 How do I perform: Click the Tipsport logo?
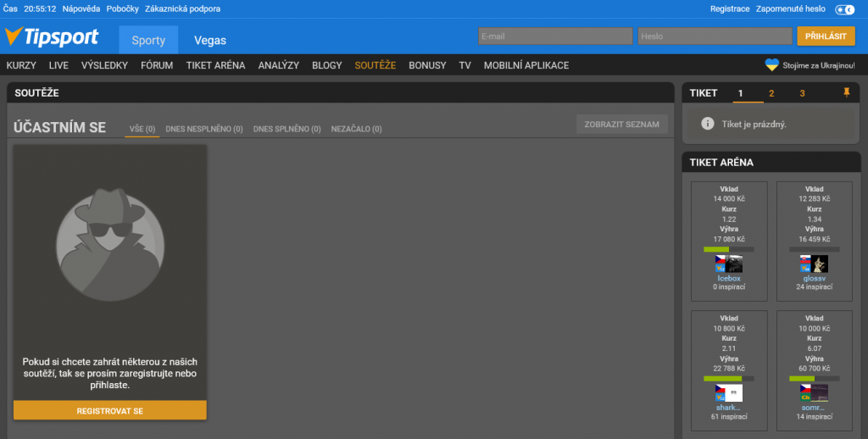(x=52, y=37)
